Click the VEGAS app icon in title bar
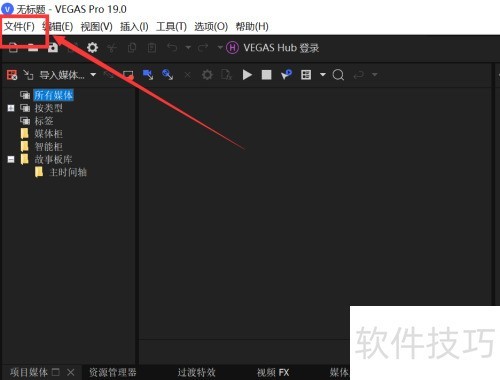Screen dimensions: 500x380 click(7, 9)
